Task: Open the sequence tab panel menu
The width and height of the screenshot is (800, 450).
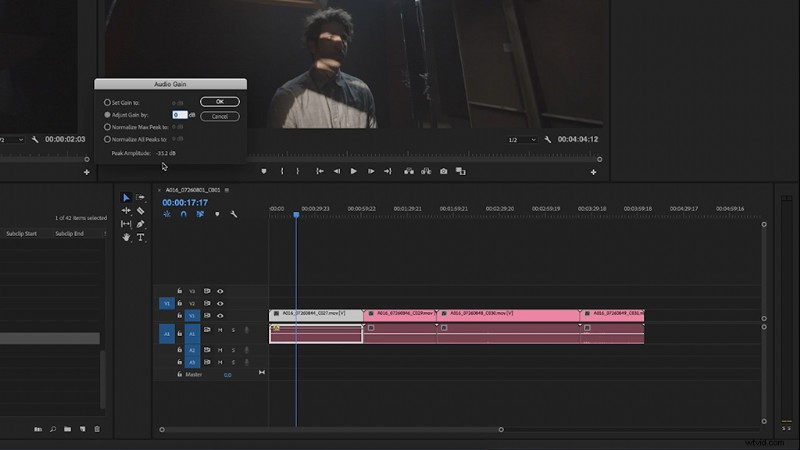Action: pos(227,190)
